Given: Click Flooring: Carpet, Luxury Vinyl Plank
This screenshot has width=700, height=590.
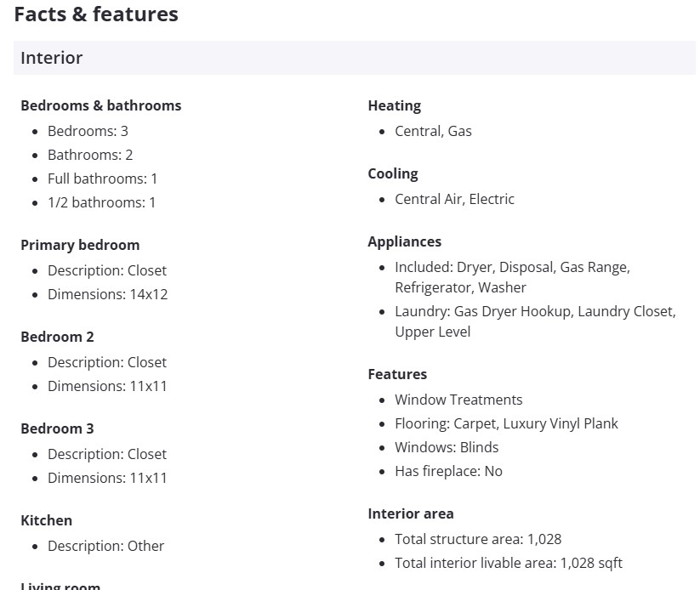Looking at the screenshot, I should click(506, 423).
